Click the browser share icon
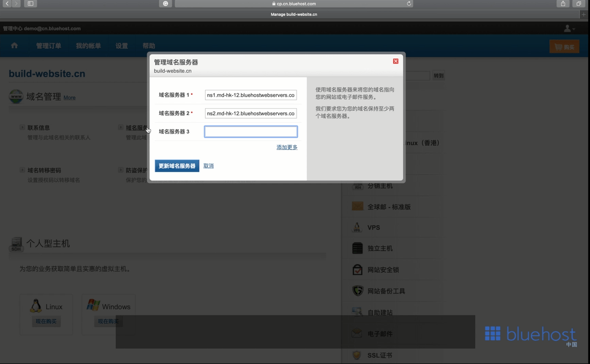This screenshot has width=590, height=364. [x=563, y=3]
